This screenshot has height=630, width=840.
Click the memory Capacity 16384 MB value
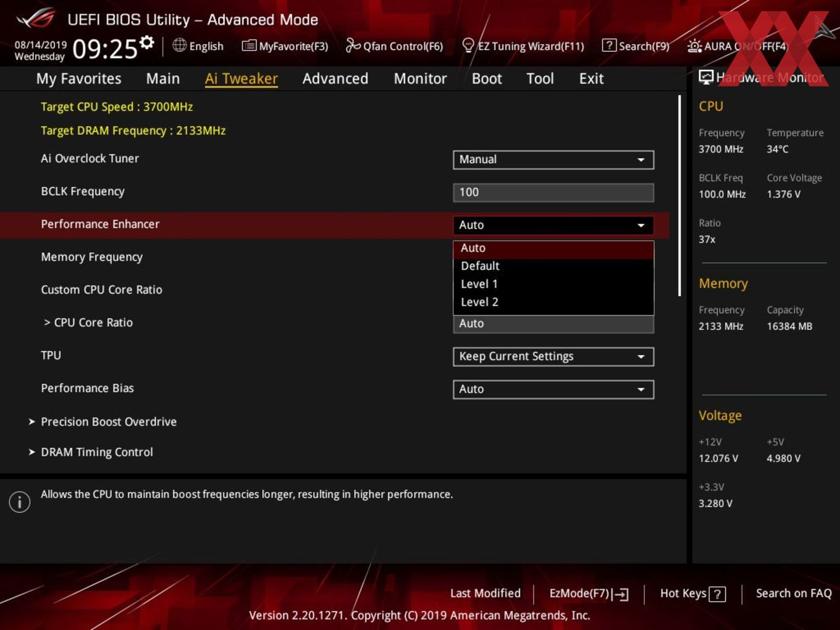[x=789, y=327]
